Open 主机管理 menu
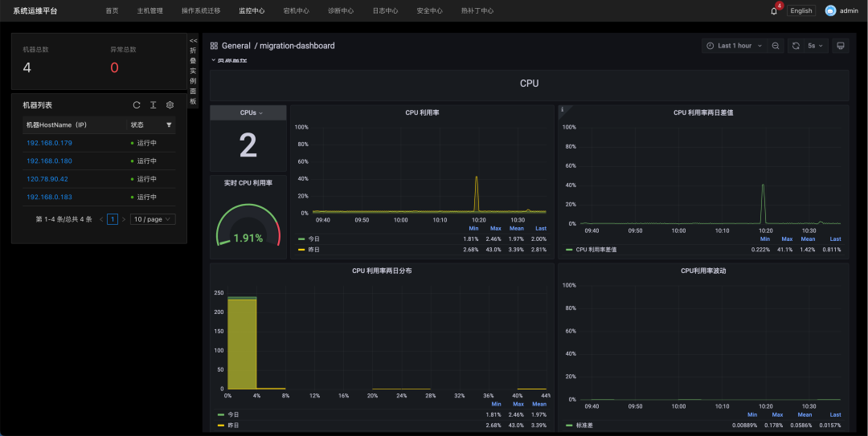 pyautogui.click(x=150, y=10)
